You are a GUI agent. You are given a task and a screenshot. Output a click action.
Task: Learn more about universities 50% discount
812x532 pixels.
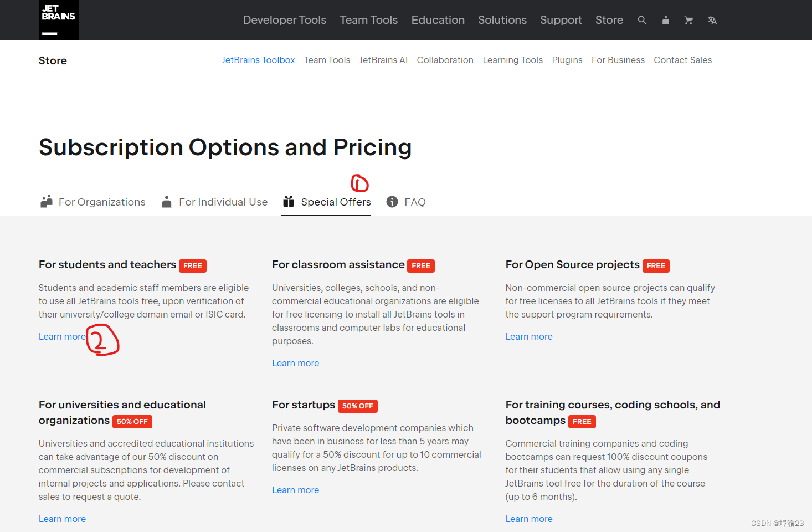(x=62, y=519)
